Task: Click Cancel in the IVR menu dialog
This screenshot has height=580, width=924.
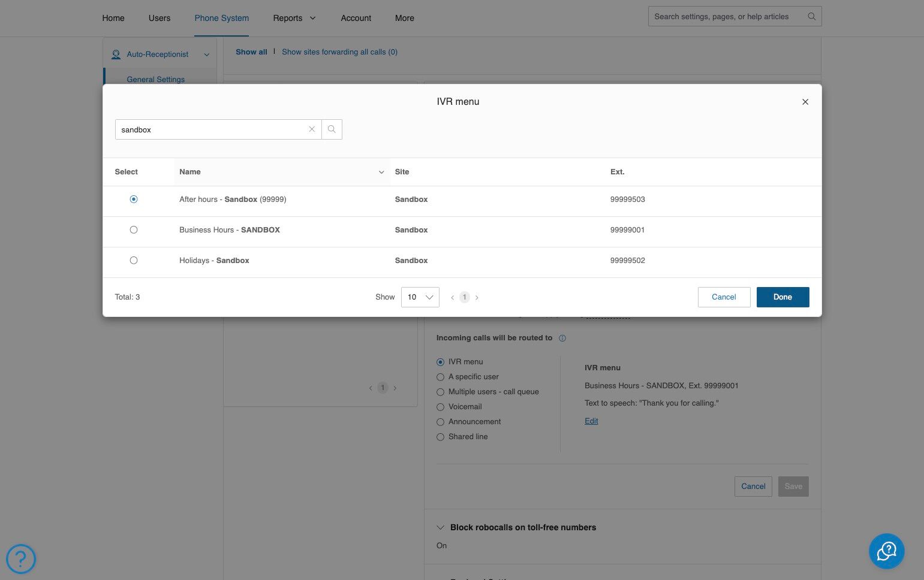Action: pyautogui.click(x=724, y=297)
